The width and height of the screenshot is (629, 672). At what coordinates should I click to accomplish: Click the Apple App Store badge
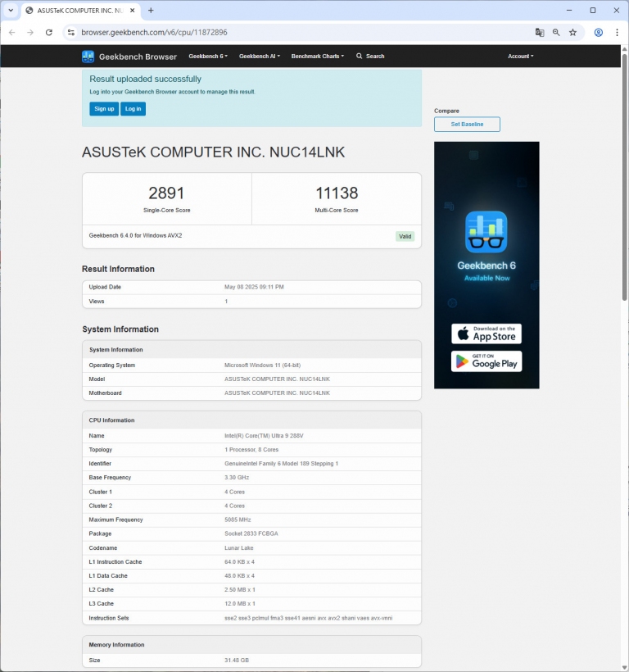point(486,334)
